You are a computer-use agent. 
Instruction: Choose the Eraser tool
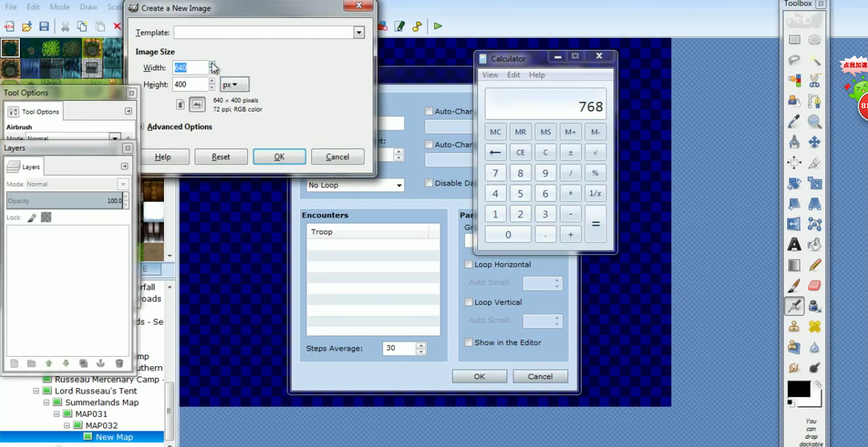[814, 285]
